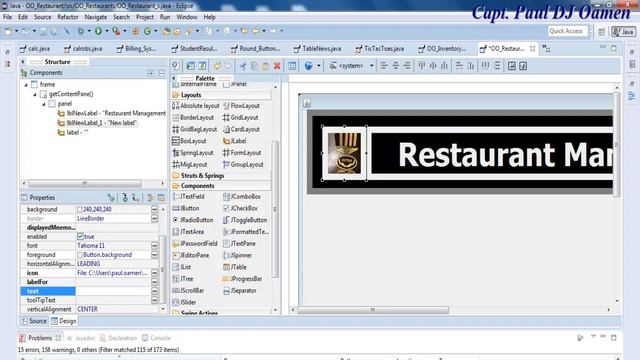Screen dimensions: 640x360
Task: Open new Java class wizard green C icon
Action: coord(147,31)
